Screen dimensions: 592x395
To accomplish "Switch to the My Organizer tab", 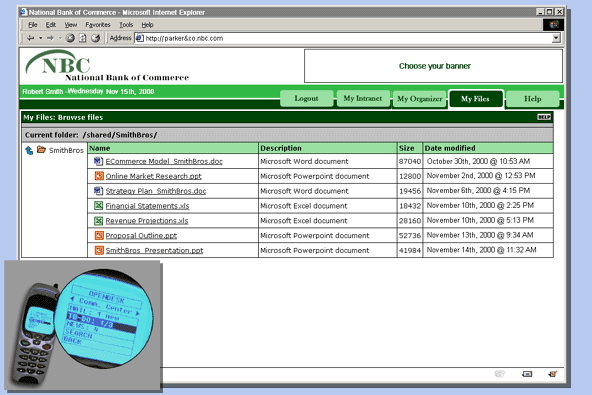I will [419, 99].
